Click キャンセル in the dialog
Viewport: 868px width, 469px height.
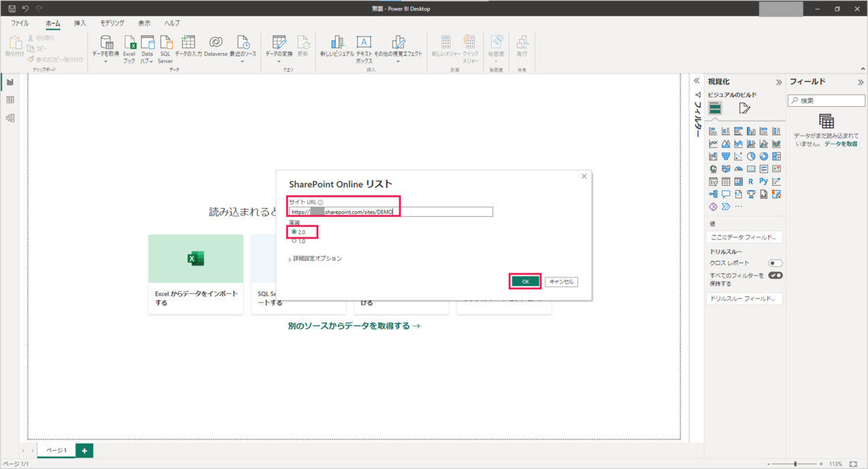(x=561, y=281)
